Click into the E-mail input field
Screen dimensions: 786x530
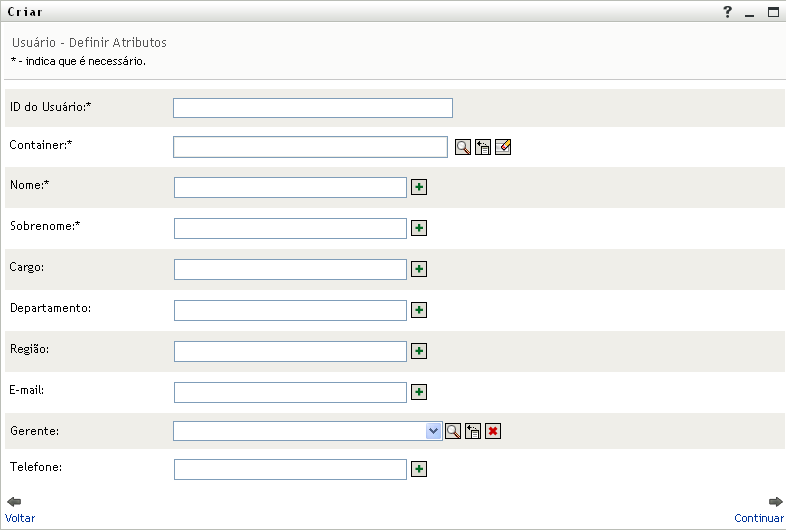coord(290,392)
